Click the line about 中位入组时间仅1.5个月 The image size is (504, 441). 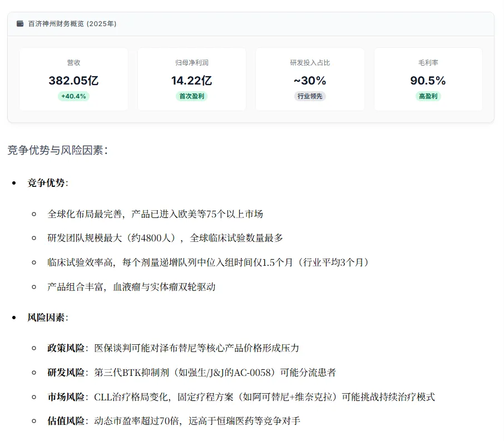click(x=208, y=262)
